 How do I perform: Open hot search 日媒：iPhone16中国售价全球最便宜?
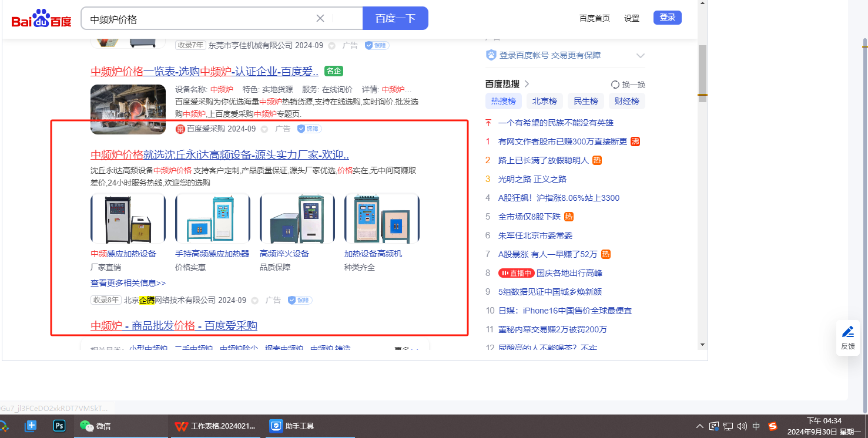[x=565, y=311]
